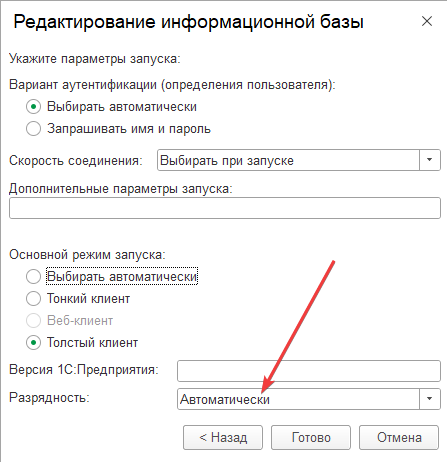Click the Скорость соединения label text
447x462 pixels.
point(76,161)
